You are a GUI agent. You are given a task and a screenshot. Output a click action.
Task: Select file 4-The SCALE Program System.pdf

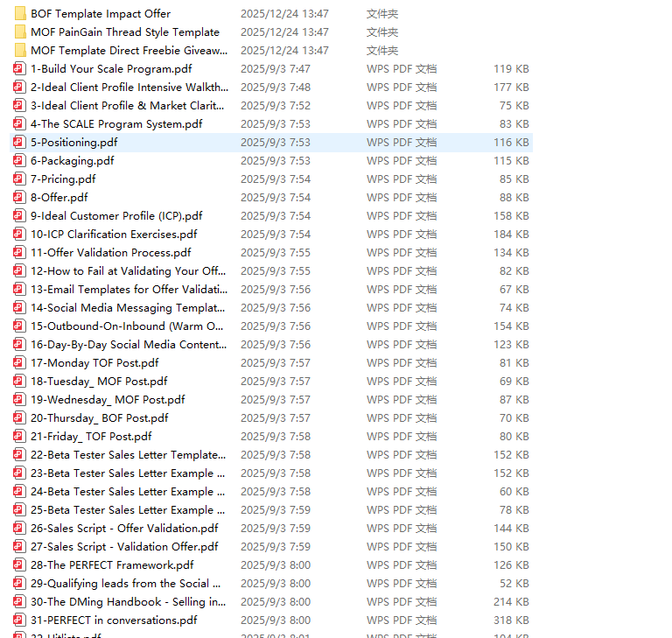[115, 124]
